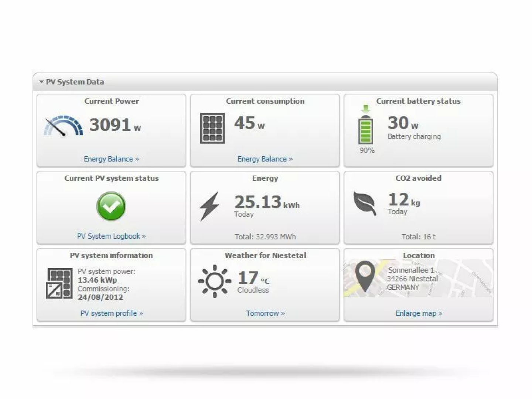Viewport: 532px width, 399px height.
Task: Click the map location pin icon
Action: tap(365, 276)
